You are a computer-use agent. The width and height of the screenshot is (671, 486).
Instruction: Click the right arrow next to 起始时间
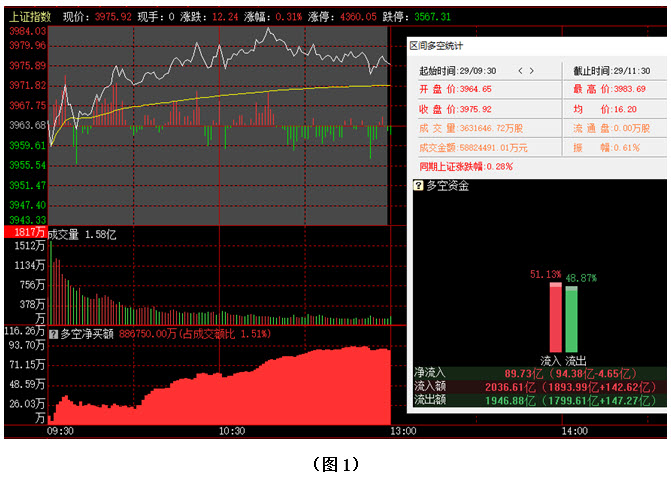coord(532,71)
